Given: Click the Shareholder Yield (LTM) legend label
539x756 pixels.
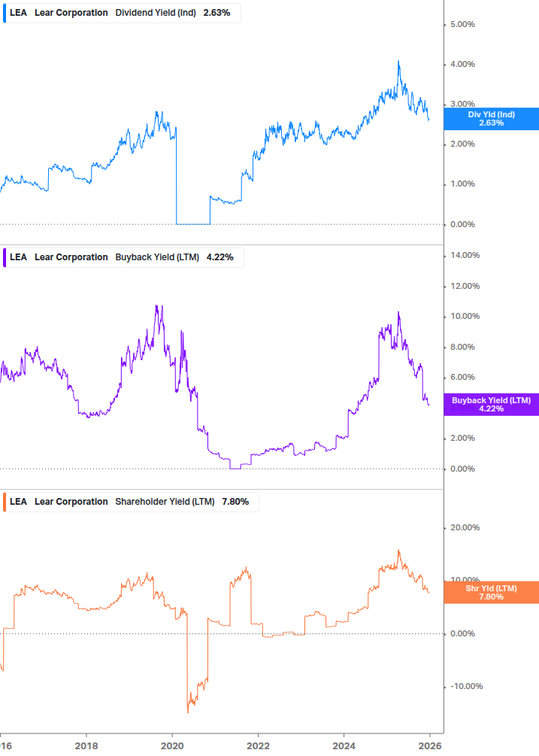Looking at the screenshot, I should (x=165, y=502).
